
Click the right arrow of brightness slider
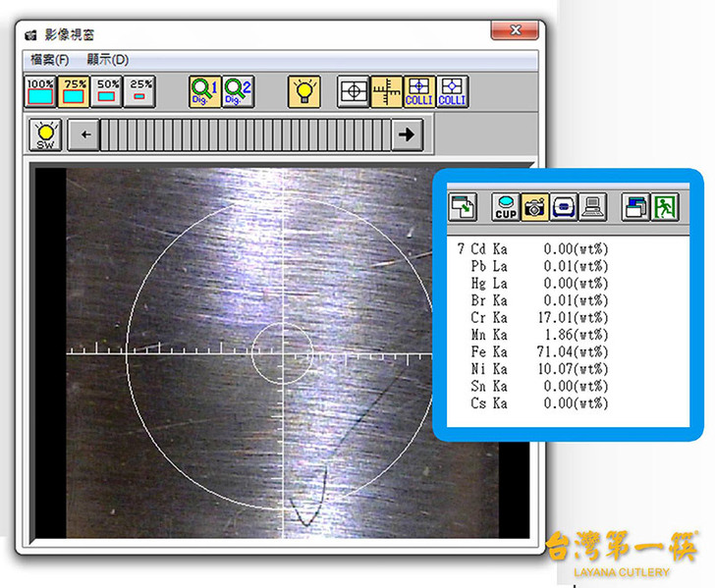click(407, 134)
